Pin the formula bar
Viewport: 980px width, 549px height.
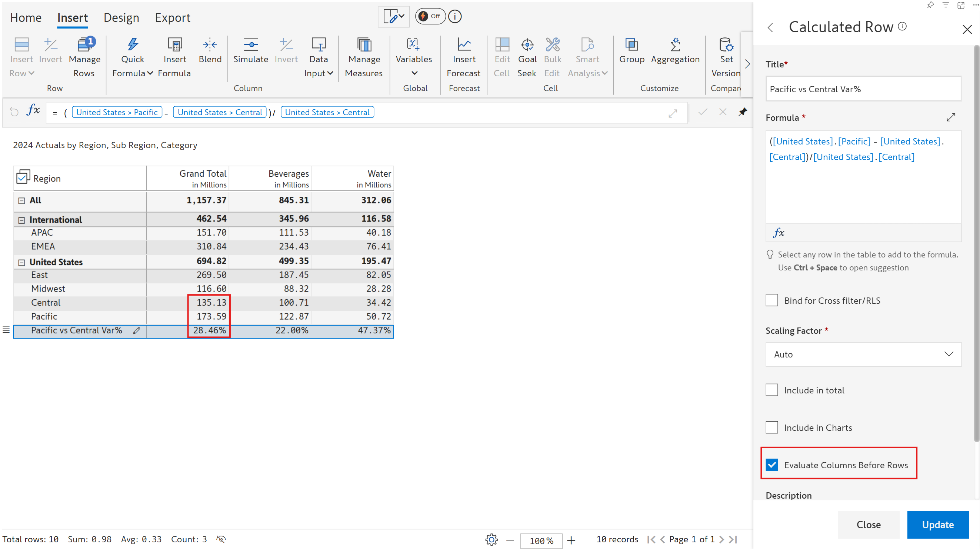(x=742, y=112)
